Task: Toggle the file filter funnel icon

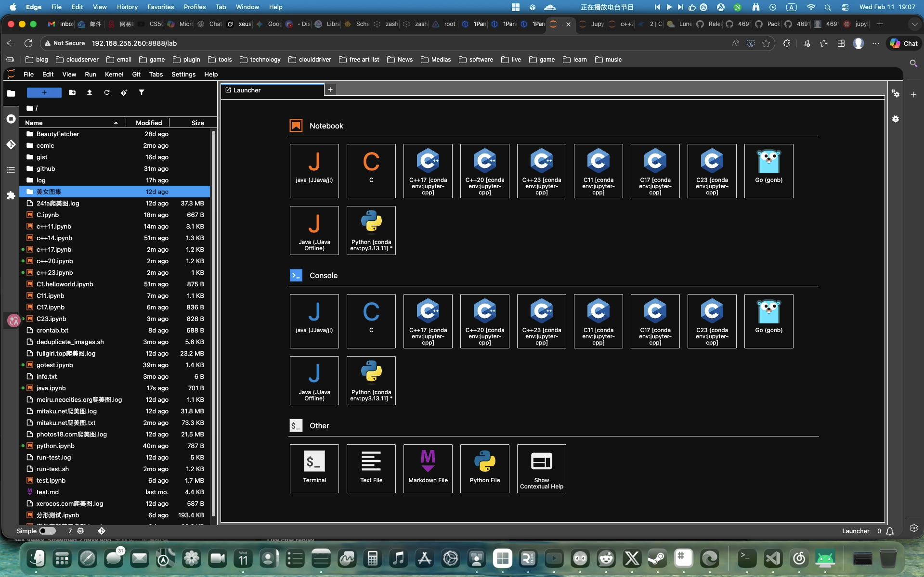Action: point(142,92)
